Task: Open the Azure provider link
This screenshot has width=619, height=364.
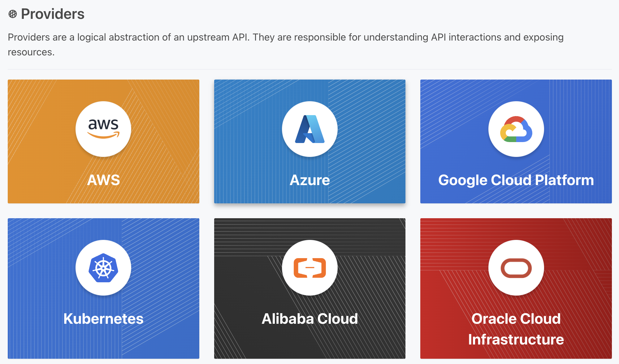Action: coord(309,180)
